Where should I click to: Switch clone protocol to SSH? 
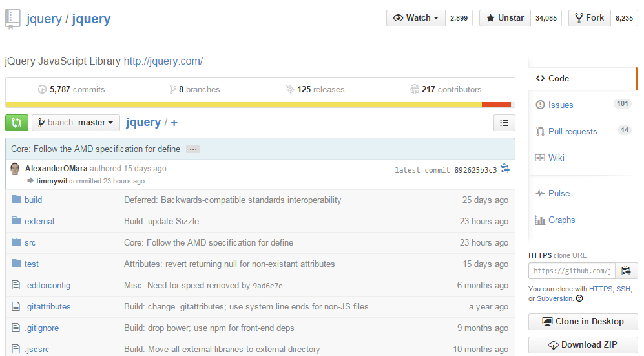tap(623, 289)
